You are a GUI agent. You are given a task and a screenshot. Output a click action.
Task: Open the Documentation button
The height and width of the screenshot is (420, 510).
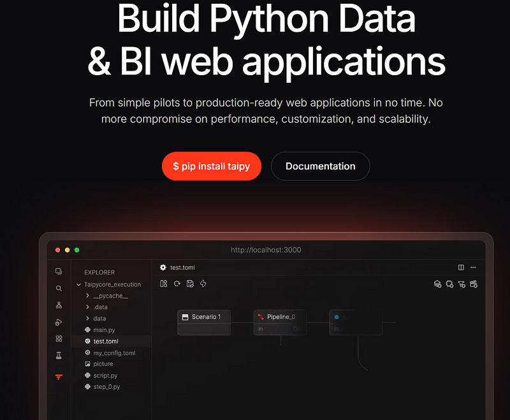click(321, 166)
